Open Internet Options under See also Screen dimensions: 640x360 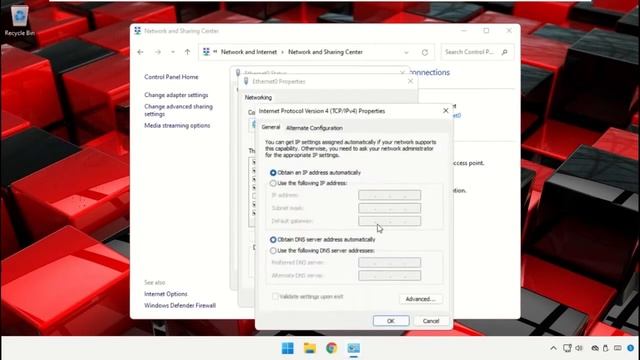click(x=166, y=294)
